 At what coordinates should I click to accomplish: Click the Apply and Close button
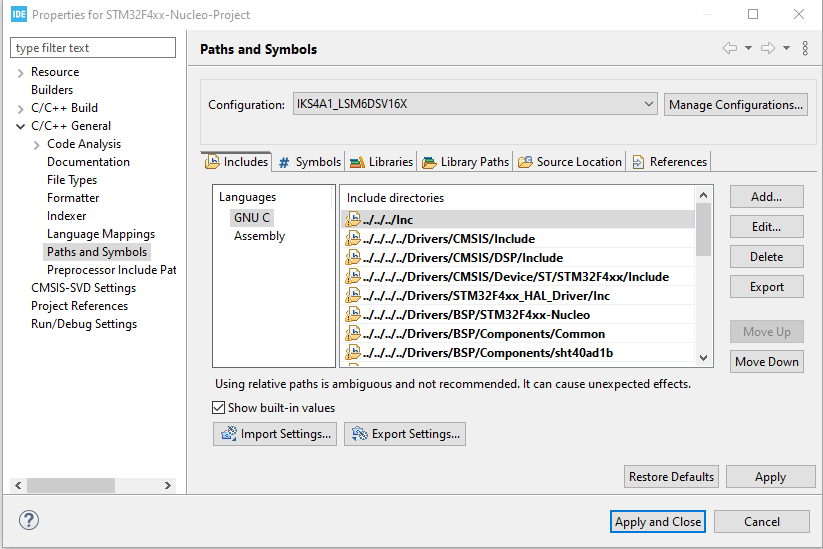[x=658, y=522]
